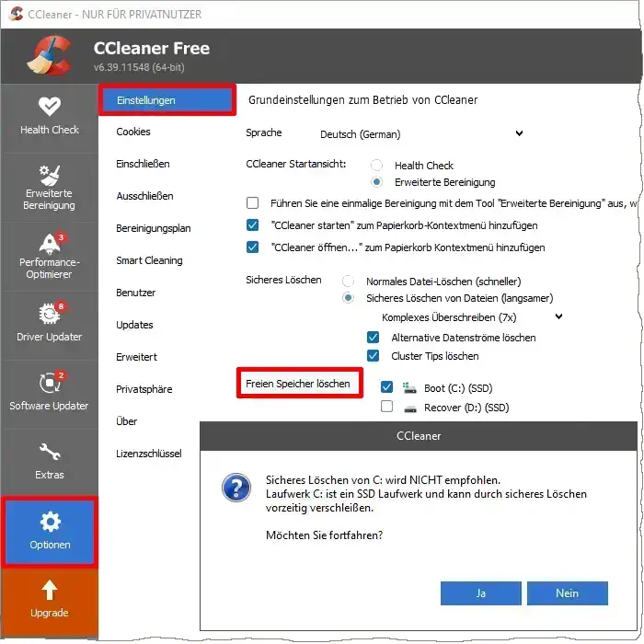Image resolution: width=644 pixels, height=644 pixels.
Task: Open the Bereinigungsplan tab
Action: 154,228
